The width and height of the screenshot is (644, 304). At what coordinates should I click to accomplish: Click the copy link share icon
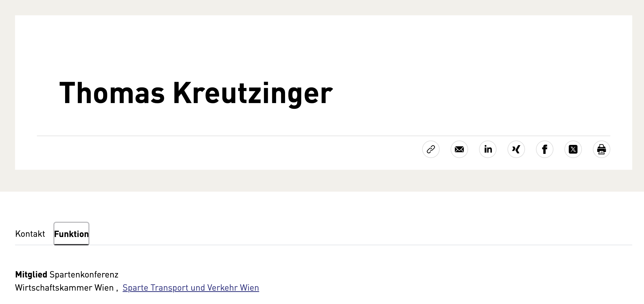point(431,149)
